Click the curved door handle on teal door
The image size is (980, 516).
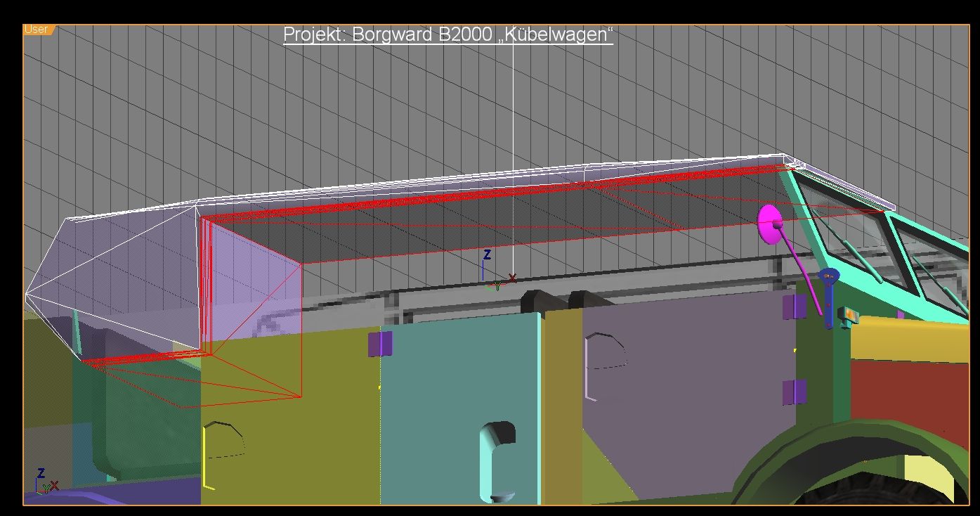click(x=497, y=461)
